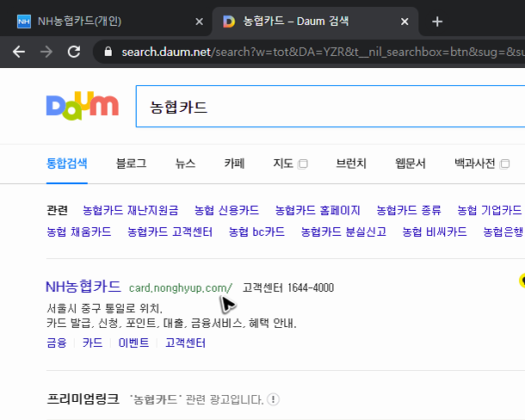Open related search 농협 신용카드
525x420 pixels.
pyautogui.click(x=226, y=210)
